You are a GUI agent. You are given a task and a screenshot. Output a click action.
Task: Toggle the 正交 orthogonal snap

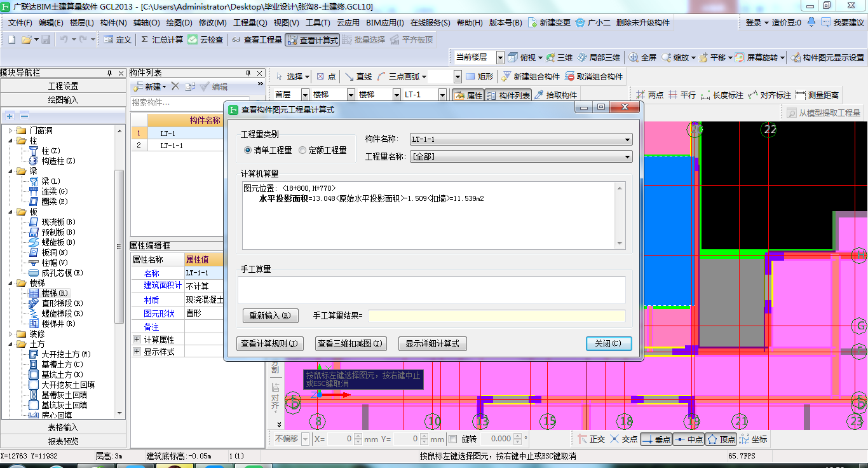click(x=591, y=439)
